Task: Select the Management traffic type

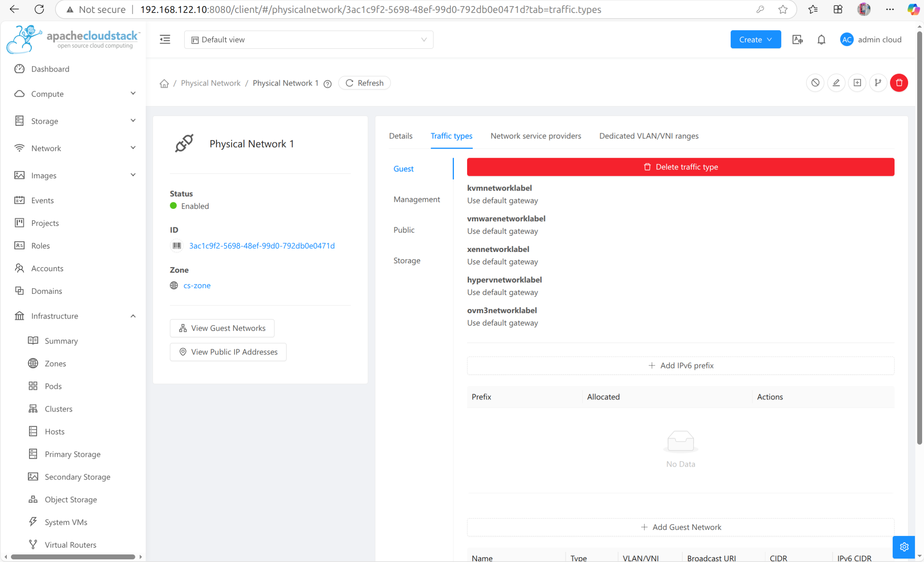Action: [x=417, y=199]
